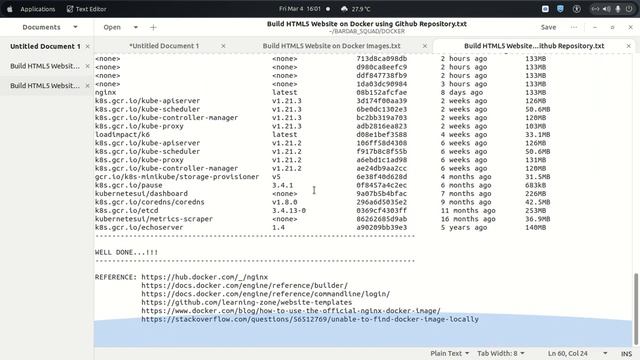
Task: Create a new document with plus icon
Action: [x=153, y=27]
